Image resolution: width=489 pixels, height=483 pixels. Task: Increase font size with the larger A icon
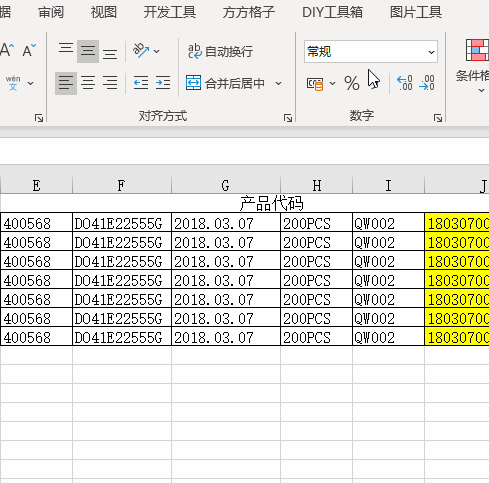coord(7,50)
